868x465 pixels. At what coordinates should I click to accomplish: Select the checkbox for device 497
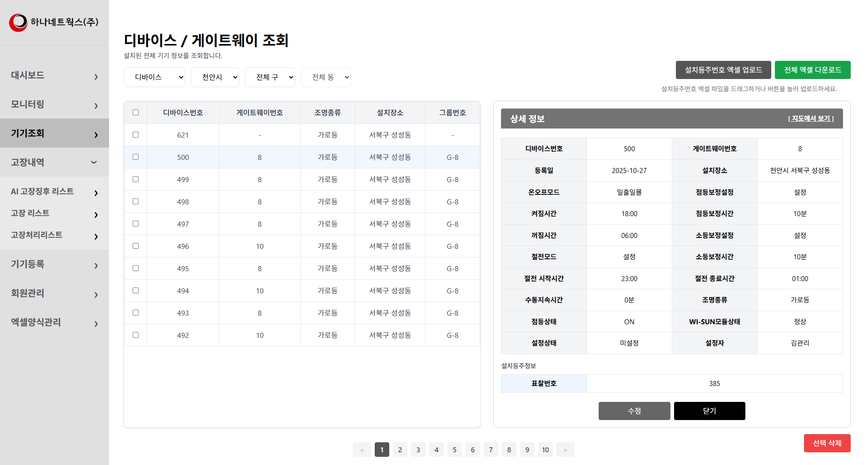(x=135, y=224)
